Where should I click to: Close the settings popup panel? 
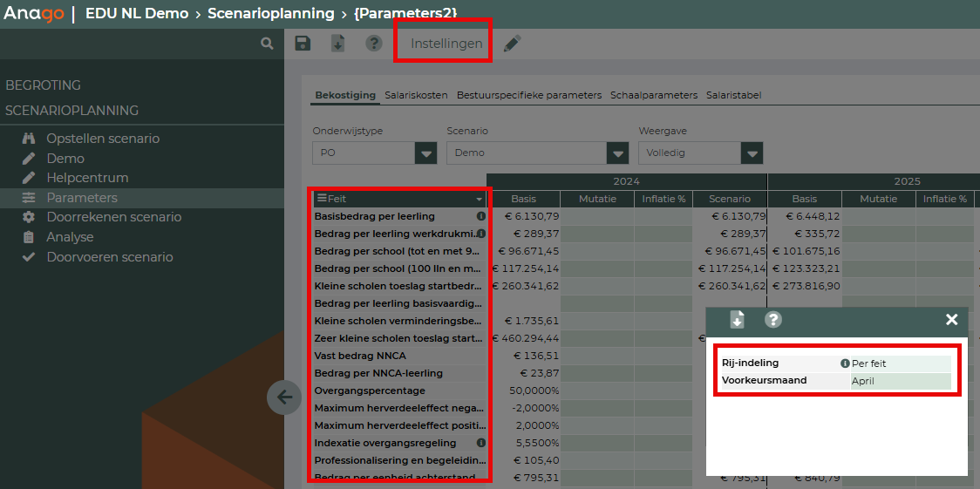click(x=951, y=320)
